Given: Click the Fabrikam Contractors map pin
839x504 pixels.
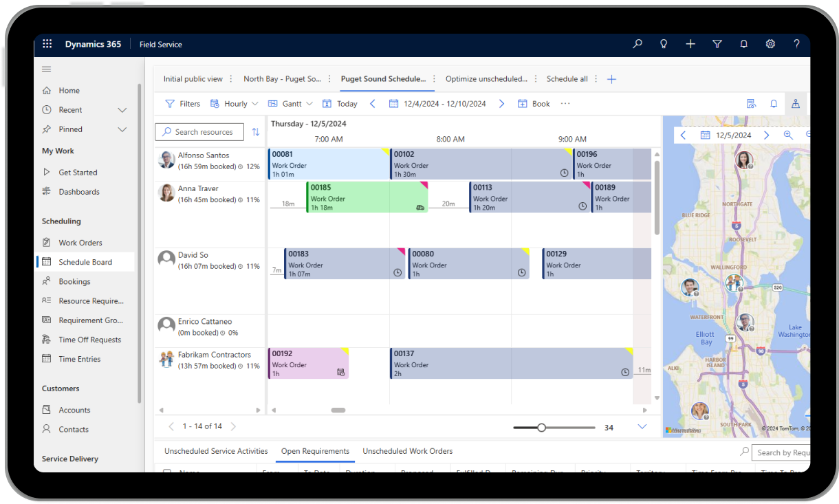Looking at the screenshot, I should (x=734, y=283).
